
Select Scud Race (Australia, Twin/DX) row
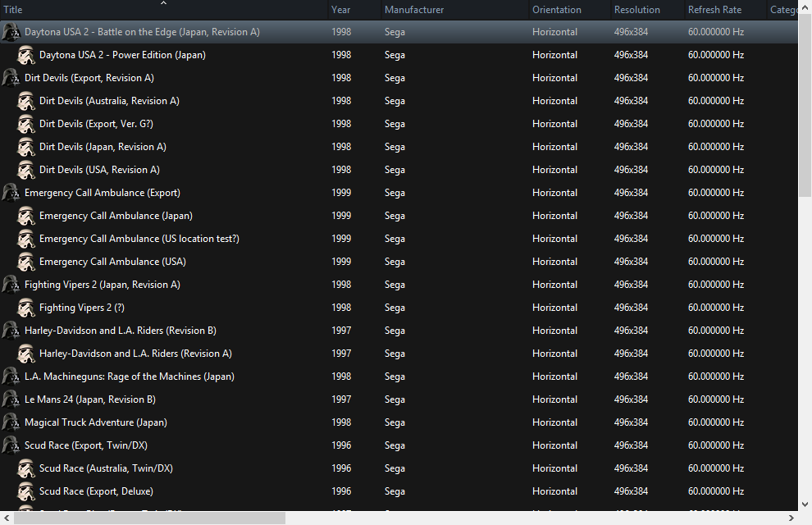[x=399, y=468]
